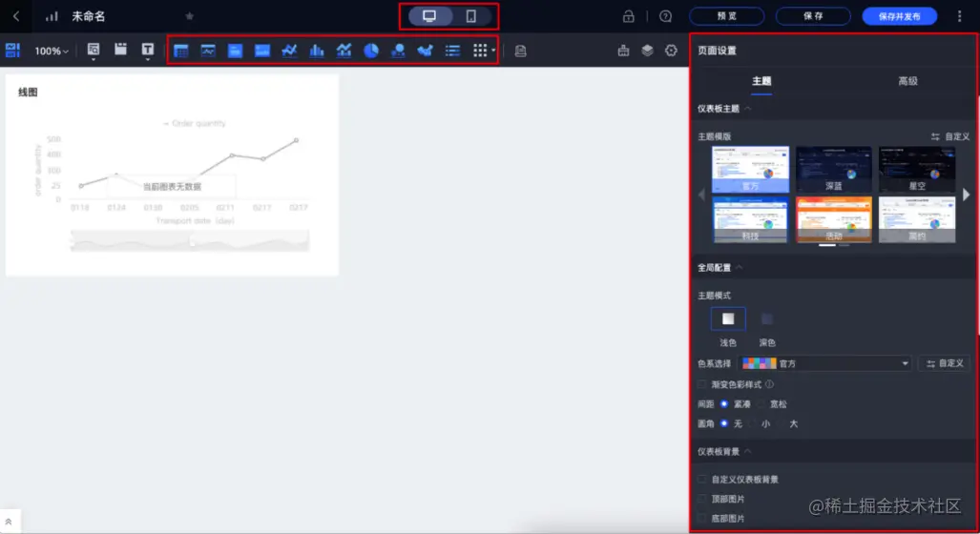Collapse the 仪表板背景 section
The width and height of the screenshot is (980, 534).
pyautogui.click(x=747, y=452)
